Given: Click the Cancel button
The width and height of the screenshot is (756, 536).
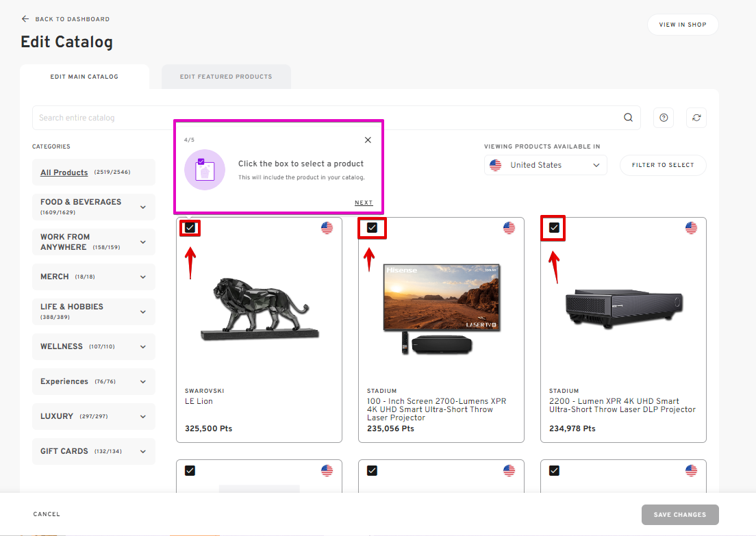Looking at the screenshot, I should [x=47, y=514].
